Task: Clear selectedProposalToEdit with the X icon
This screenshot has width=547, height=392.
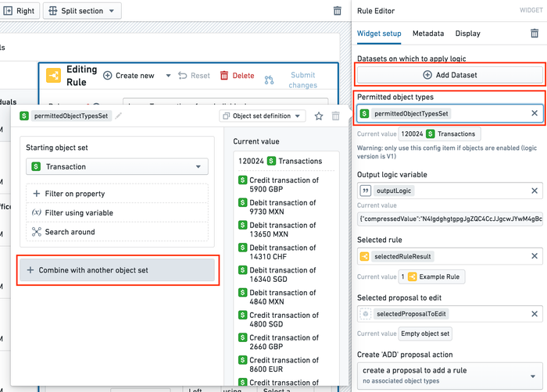Action: point(534,313)
